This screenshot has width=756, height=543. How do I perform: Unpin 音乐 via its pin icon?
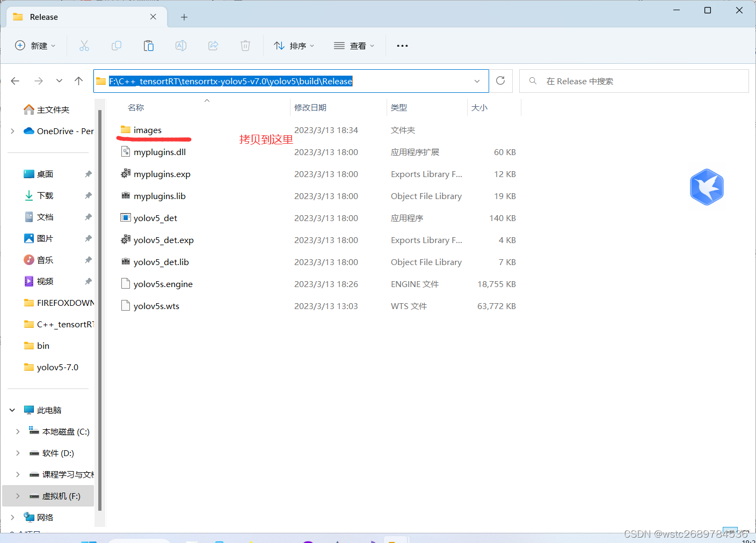(88, 260)
